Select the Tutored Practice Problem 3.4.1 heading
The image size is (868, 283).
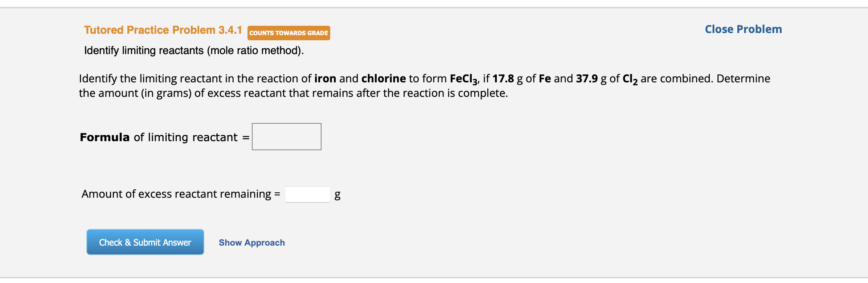pos(163,30)
